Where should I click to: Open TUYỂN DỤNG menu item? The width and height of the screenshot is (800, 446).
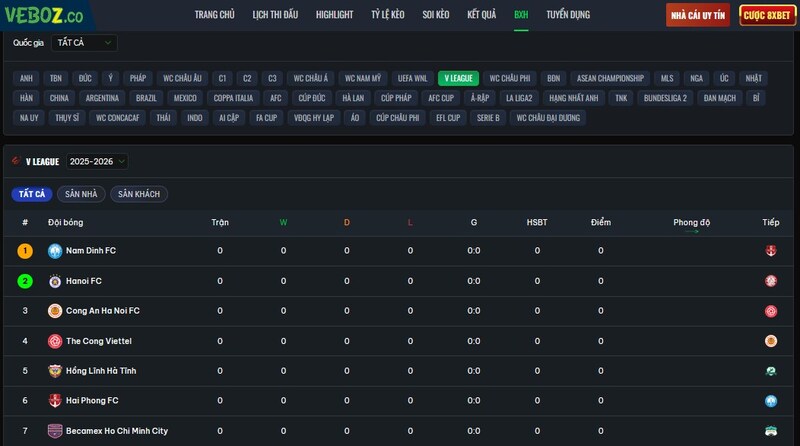pos(568,15)
